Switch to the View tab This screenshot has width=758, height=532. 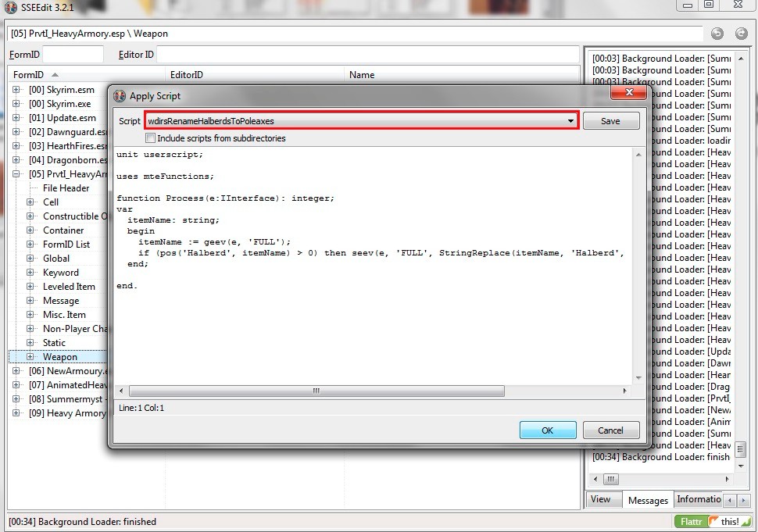point(601,500)
